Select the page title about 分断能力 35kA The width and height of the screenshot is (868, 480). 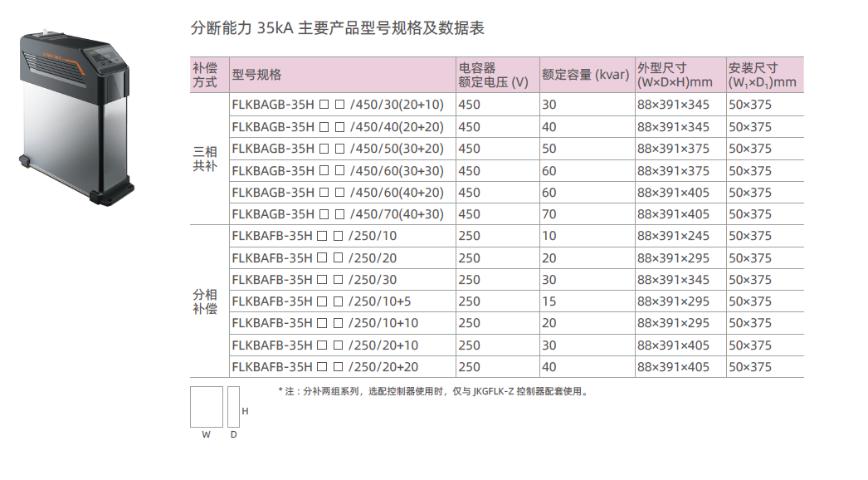(338, 28)
